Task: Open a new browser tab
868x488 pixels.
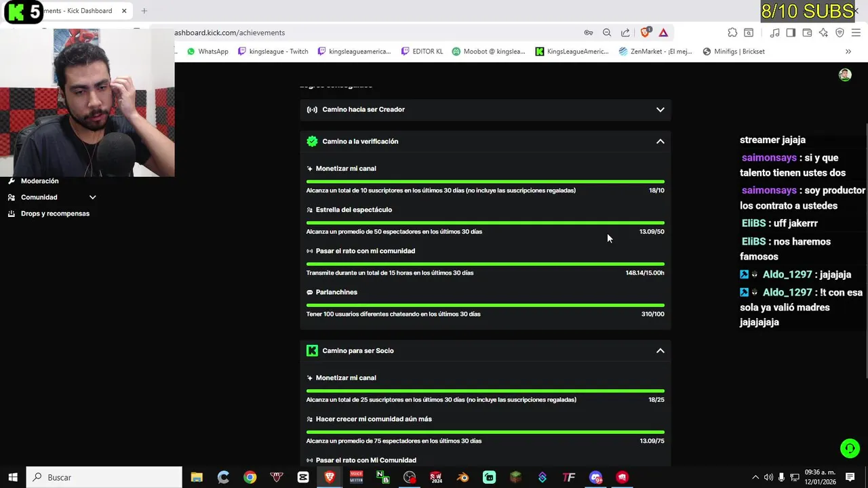Action: point(144,11)
